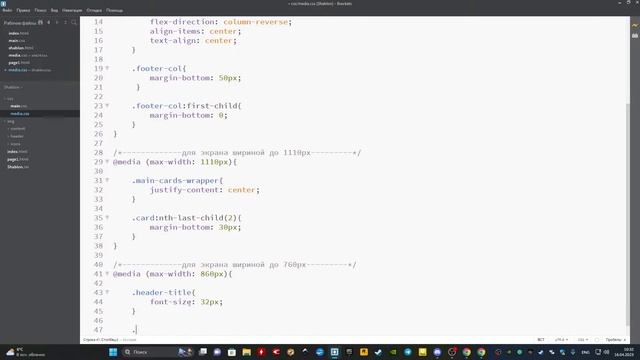The width and height of the screenshot is (640, 360).
Task: Open index.html in working files list
Action: click(x=18, y=33)
